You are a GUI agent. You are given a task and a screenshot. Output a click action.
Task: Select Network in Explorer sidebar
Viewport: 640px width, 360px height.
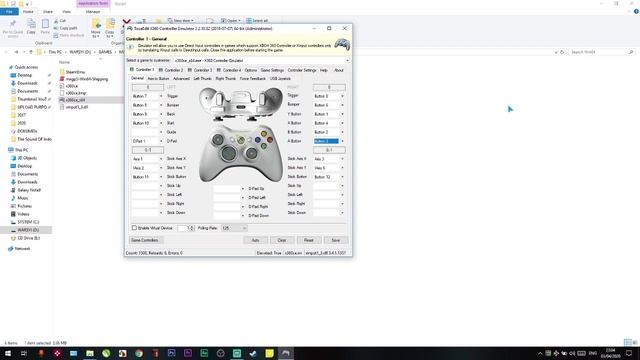(22, 249)
